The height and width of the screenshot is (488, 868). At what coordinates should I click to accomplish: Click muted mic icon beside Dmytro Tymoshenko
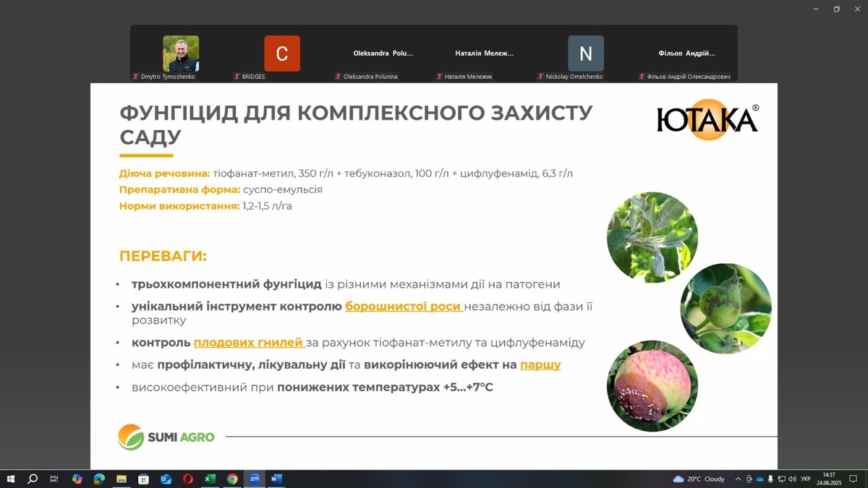135,77
